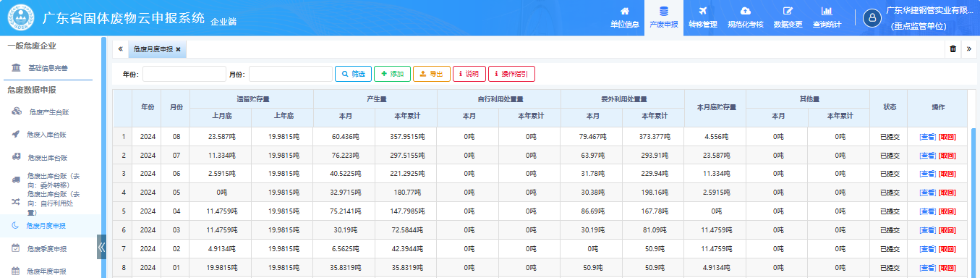
Task: Withdraw the 2024-06 report via 取回
Action: 947,174
